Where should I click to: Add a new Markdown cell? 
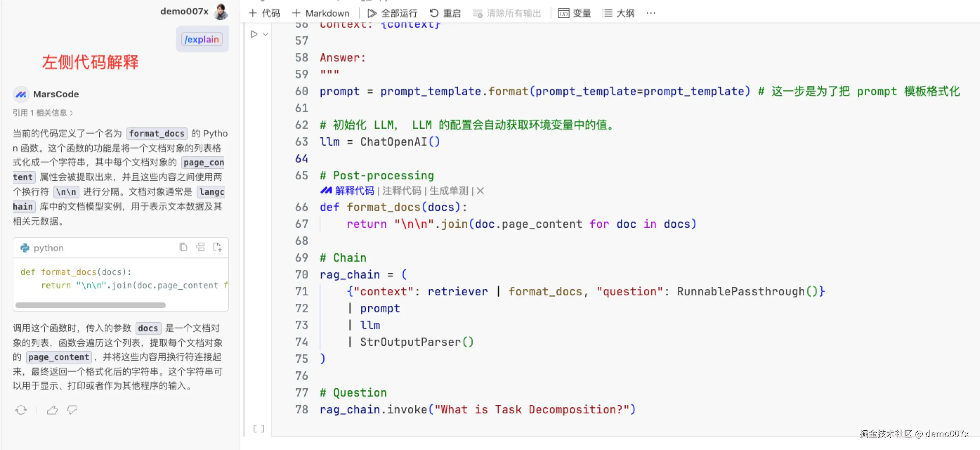[321, 13]
